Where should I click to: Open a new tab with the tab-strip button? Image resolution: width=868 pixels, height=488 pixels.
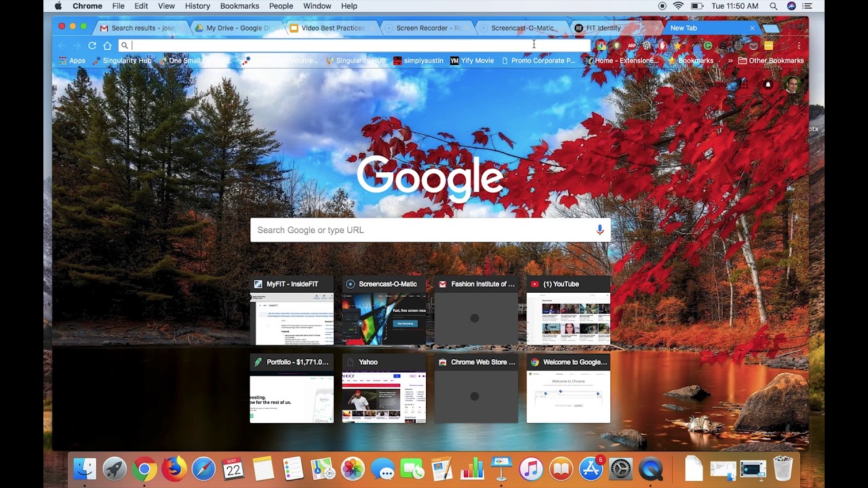pyautogui.click(x=770, y=28)
